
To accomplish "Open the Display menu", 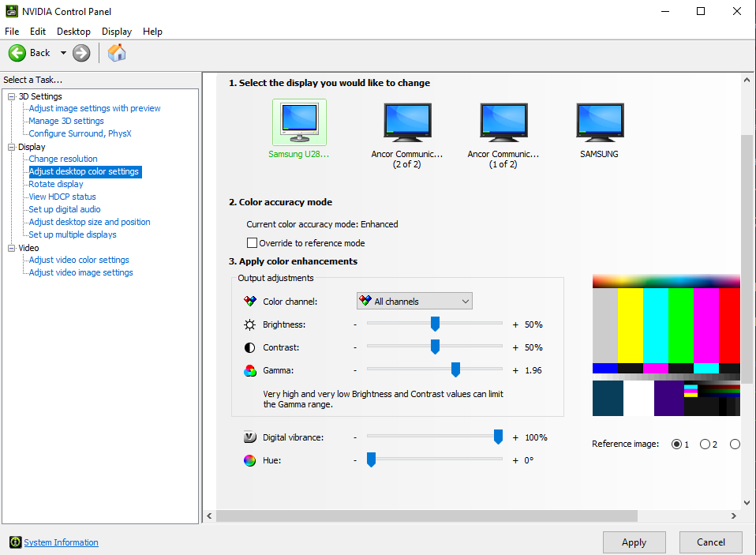I will pyautogui.click(x=117, y=32).
